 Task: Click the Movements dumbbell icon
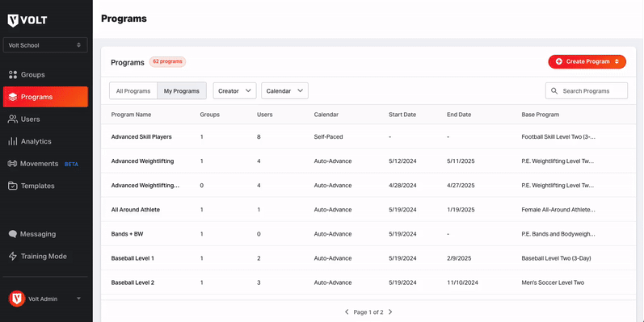click(12, 164)
